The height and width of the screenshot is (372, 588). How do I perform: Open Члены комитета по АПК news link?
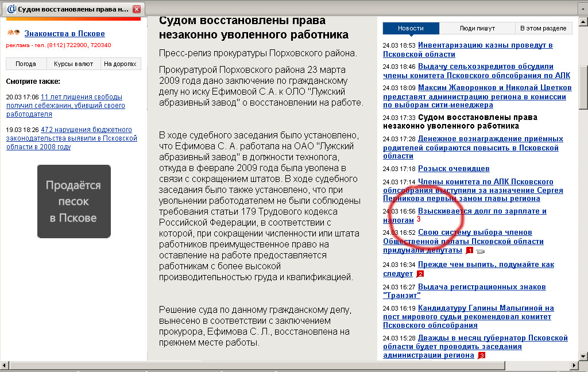point(473,190)
